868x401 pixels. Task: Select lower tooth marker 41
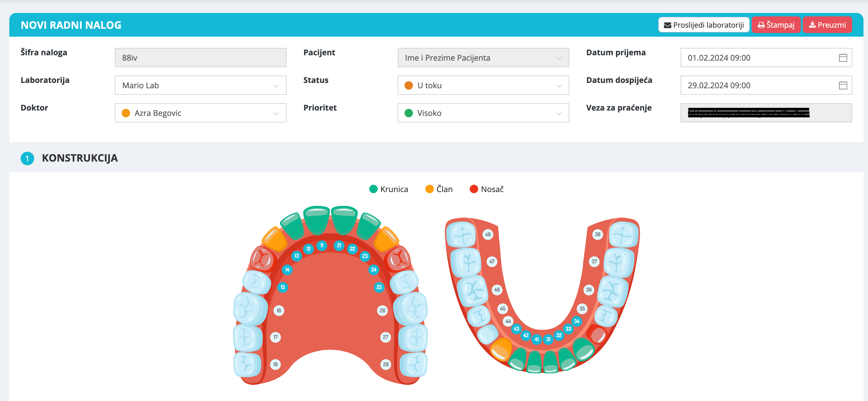pyautogui.click(x=537, y=339)
